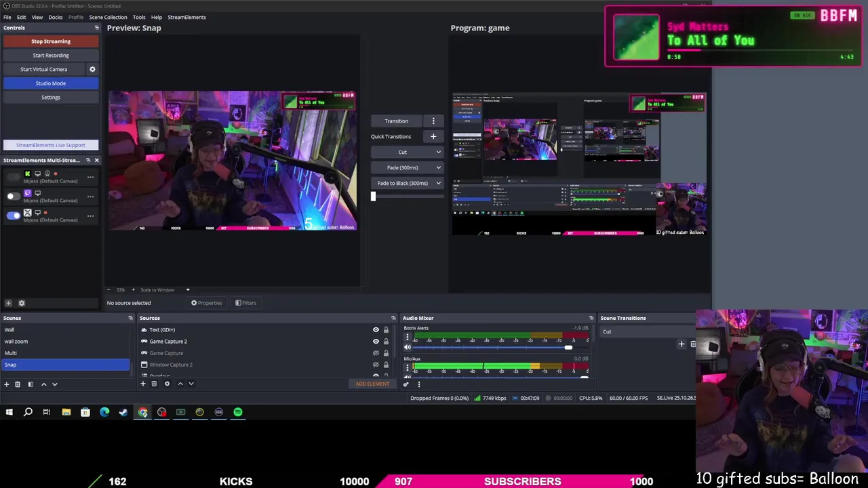Click the Botrix Alerts volume slider handle

[x=568, y=348]
